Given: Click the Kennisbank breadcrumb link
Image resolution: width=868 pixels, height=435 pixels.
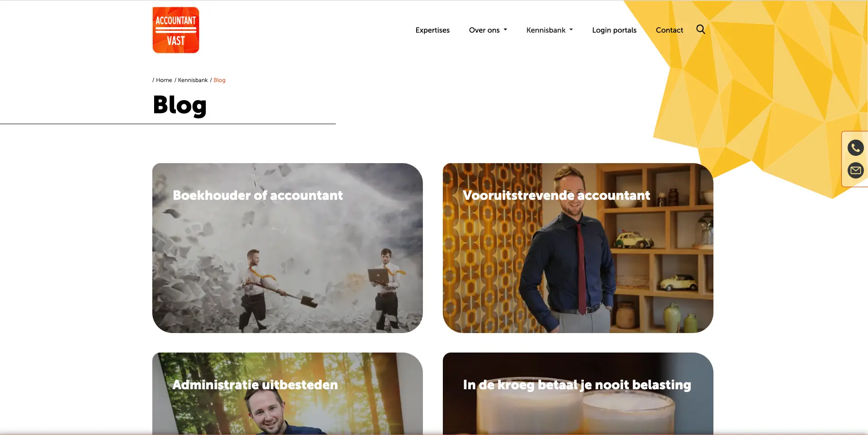Looking at the screenshot, I should coord(193,80).
